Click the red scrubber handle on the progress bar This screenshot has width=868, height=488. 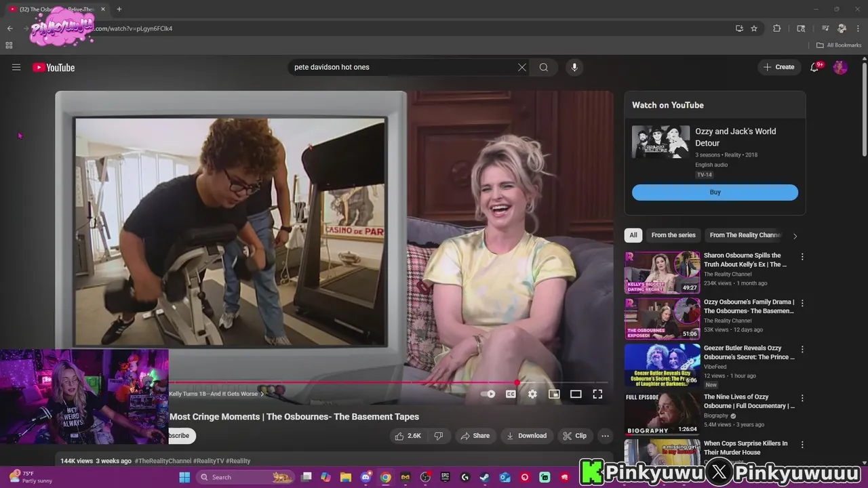click(517, 383)
